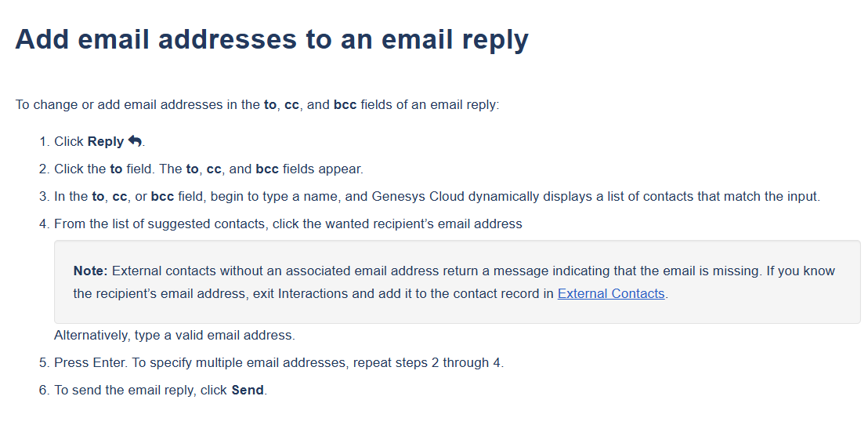Click the bold bcc in step 2
Viewport: 868px width, 447px height.
tap(267, 169)
